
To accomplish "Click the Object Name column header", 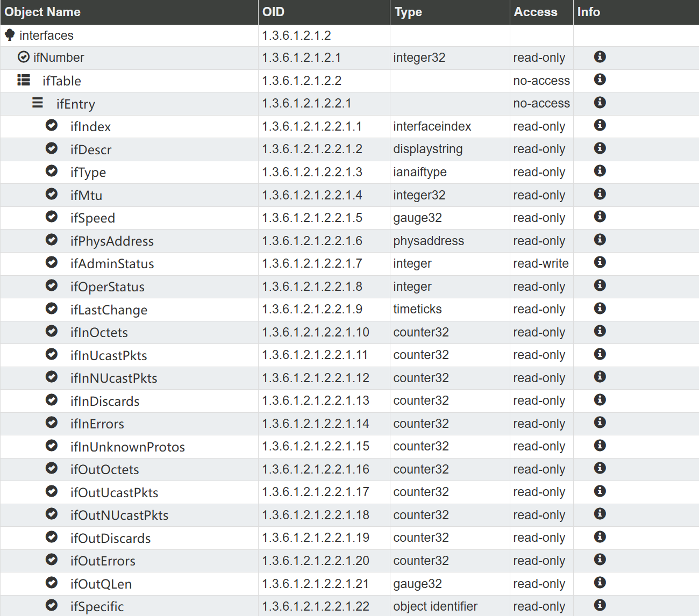I will [42, 12].
